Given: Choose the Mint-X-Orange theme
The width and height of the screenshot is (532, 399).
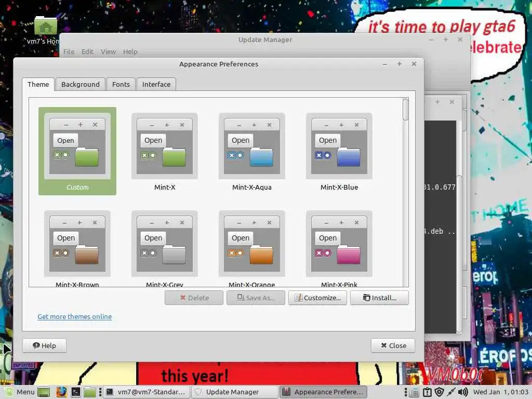Looking at the screenshot, I should pyautogui.click(x=252, y=248).
